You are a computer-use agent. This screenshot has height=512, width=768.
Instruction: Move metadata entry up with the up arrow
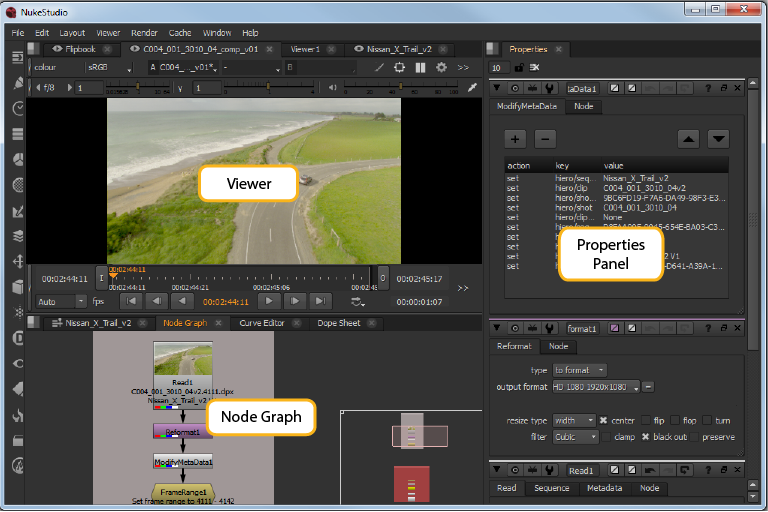point(688,139)
